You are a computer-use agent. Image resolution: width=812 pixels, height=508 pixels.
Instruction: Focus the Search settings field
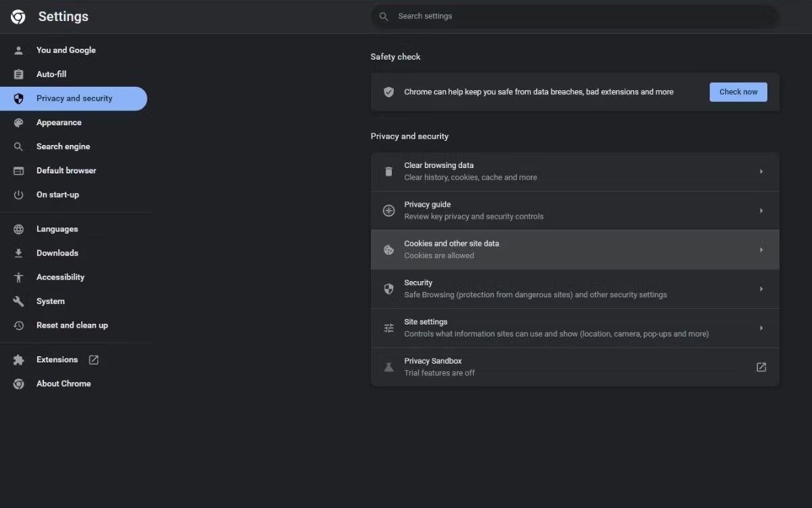tap(575, 16)
